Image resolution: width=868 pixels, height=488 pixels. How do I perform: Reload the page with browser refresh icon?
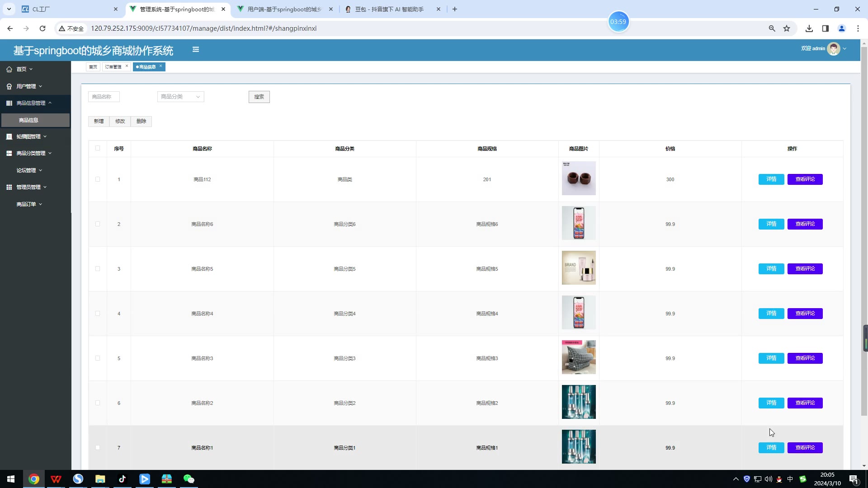click(42, 28)
